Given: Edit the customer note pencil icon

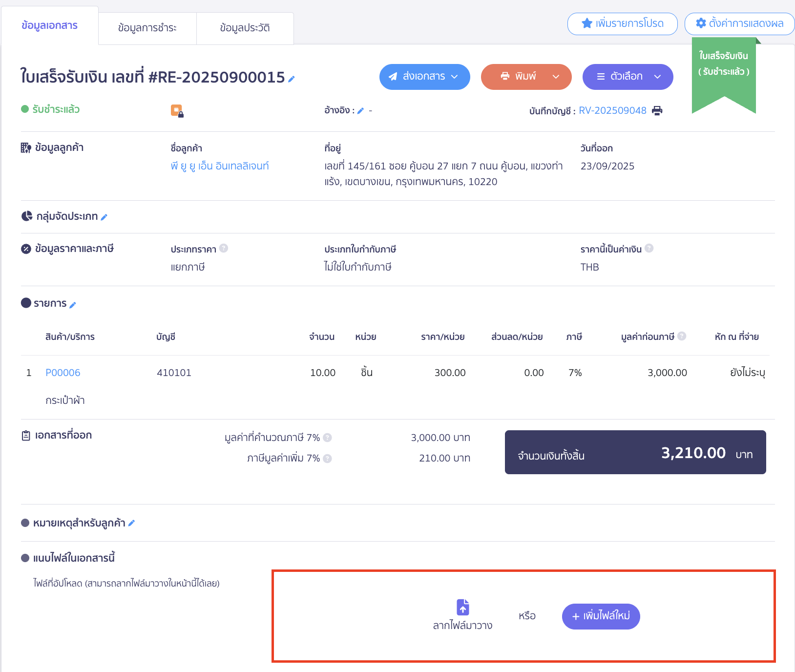Looking at the screenshot, I should (131, 523).
